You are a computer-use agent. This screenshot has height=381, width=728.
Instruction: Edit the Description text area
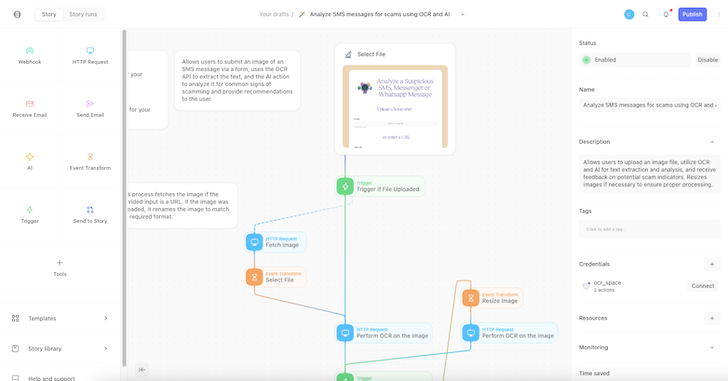click(650, 174)
